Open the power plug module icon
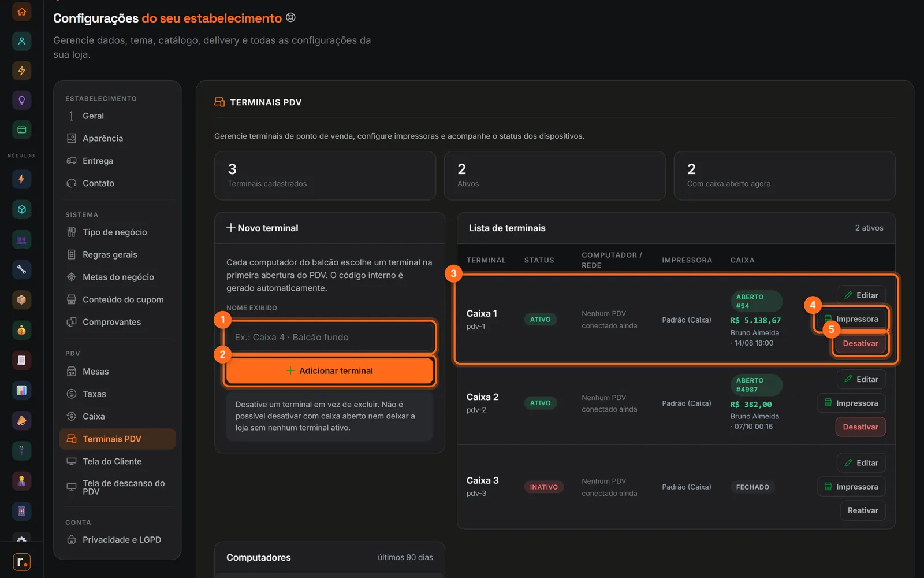The image size is (924, 578). click(21, 450)
